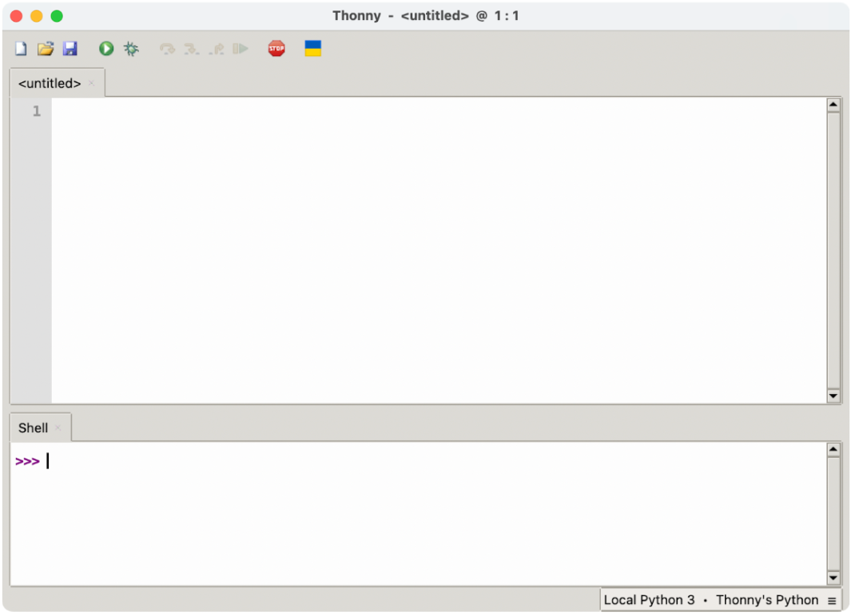Screen dimensions: 851x616
Task: Close the Shell tab
Action: click(58, 427)
